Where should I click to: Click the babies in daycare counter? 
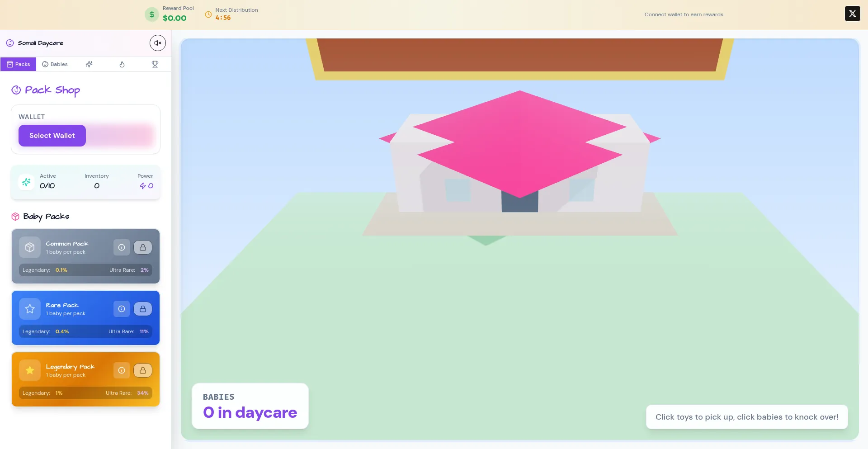coord(250,406)
